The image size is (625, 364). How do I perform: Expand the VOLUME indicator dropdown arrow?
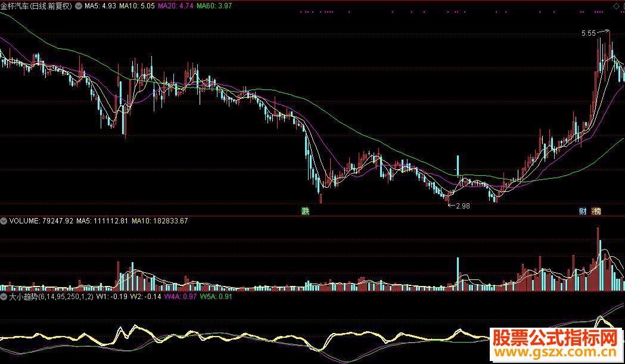click(4, 220)
